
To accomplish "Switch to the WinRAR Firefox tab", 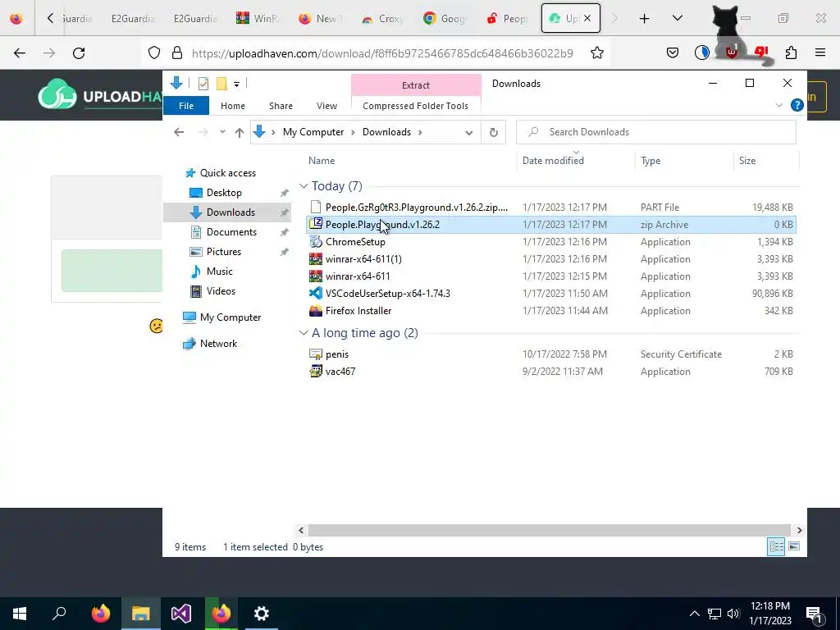I will (257, 18).
